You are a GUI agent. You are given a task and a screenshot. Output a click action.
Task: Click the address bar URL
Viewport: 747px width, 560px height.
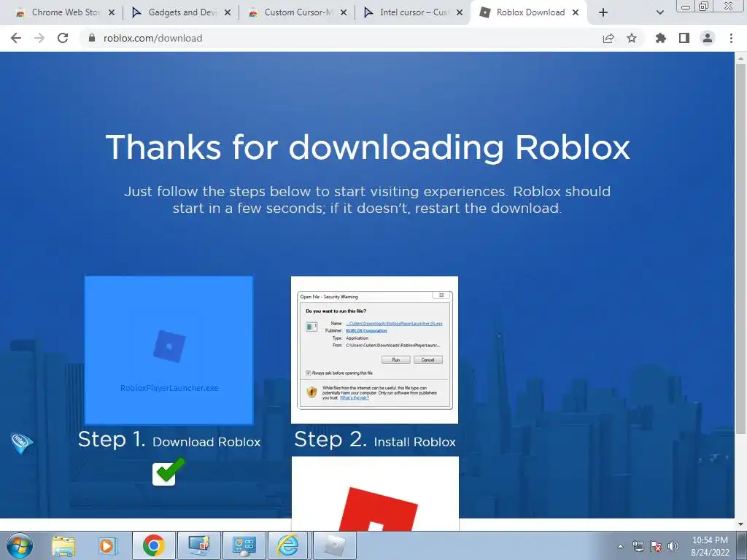tap(153, 38)
